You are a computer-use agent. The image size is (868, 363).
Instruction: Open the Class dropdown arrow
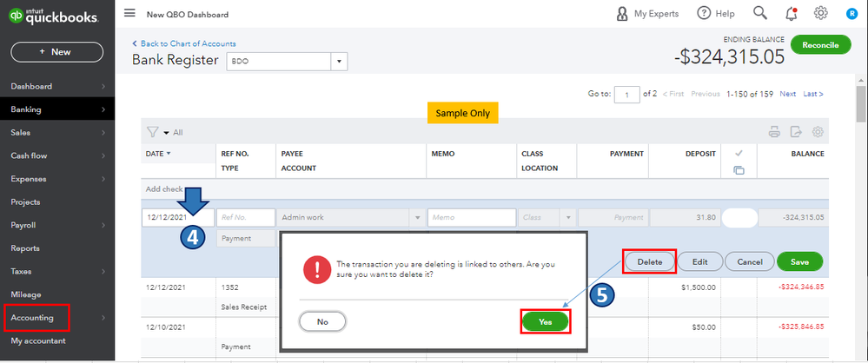567,218
